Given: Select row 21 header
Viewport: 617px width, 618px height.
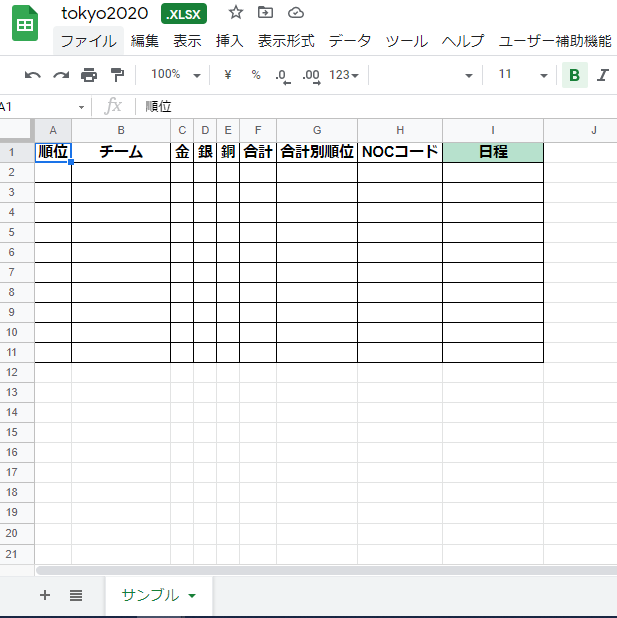Looking at the screenshot, I should point(17,554).
